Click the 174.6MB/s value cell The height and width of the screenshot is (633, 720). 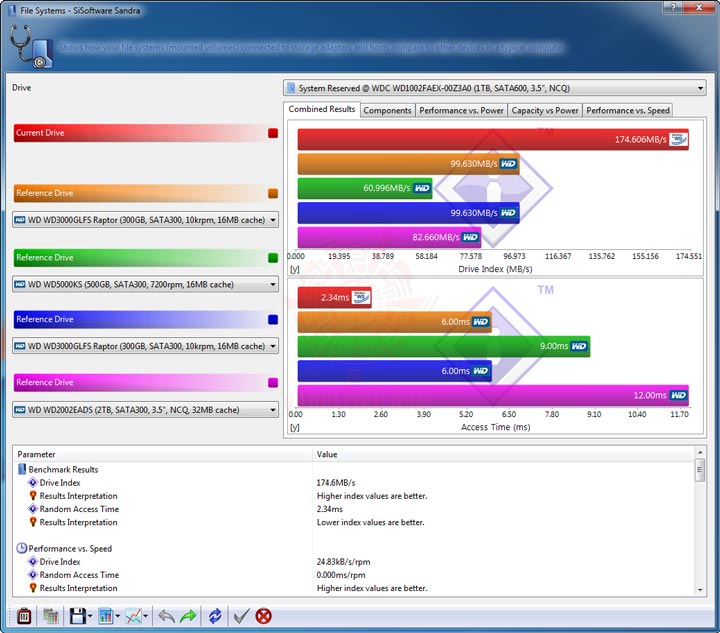pos(336,483)
